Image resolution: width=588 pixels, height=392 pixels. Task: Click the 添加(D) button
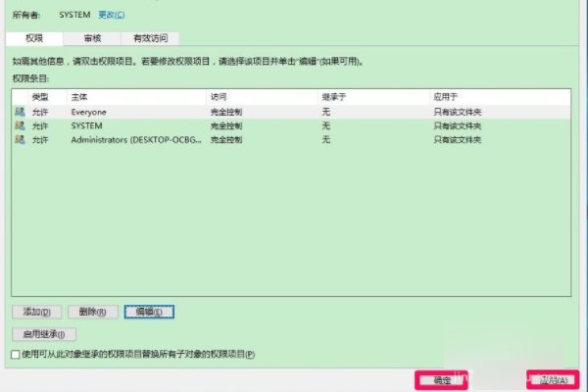tap(37, 312)
